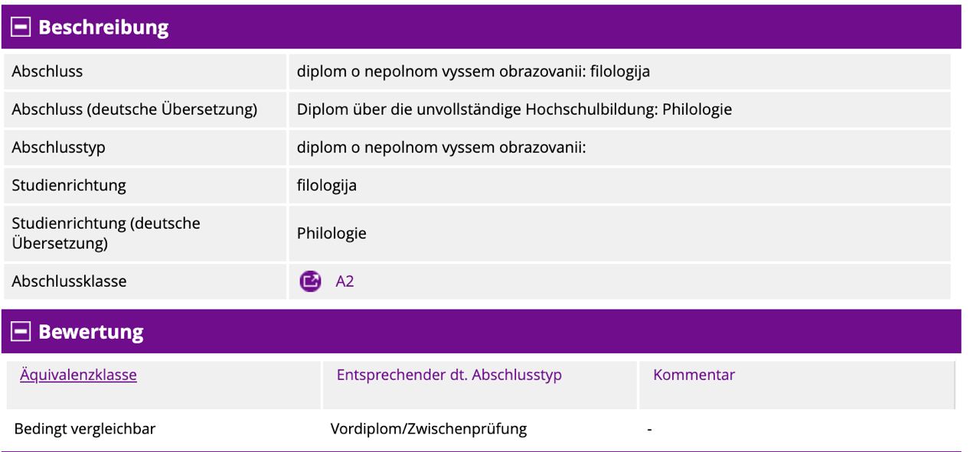The width and height of the screenshot is (980, 452).
Task: Click the 'Abschluss (deutsche Übersetzung)' row label
Action: (134, 109)
